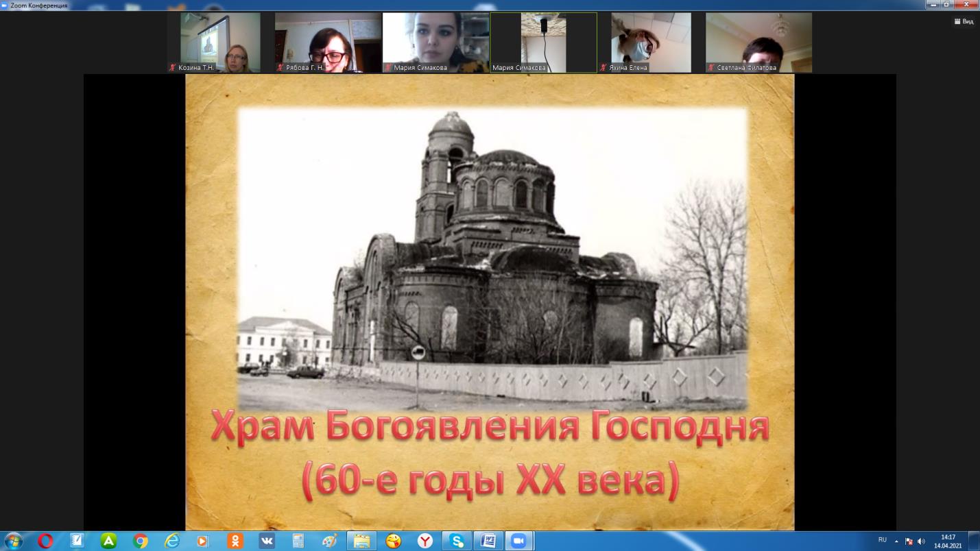
Task: Select Рябова Г. Н. participant video tile
Action: 328,42
